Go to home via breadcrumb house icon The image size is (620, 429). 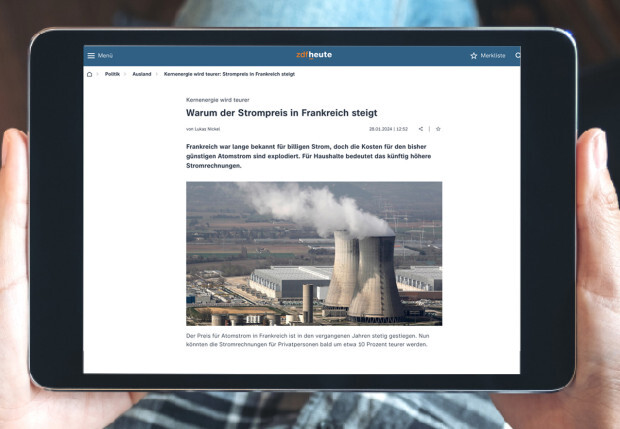[89, 74]
